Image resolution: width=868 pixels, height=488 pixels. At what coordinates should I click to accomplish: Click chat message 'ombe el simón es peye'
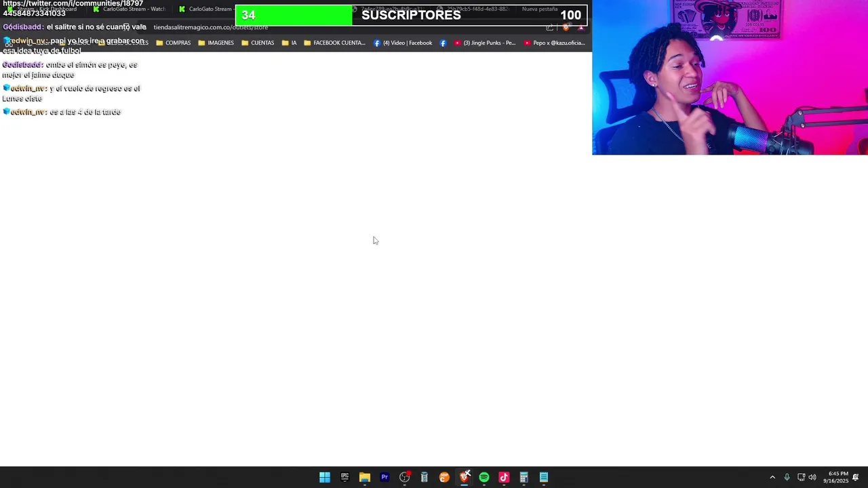70,70
